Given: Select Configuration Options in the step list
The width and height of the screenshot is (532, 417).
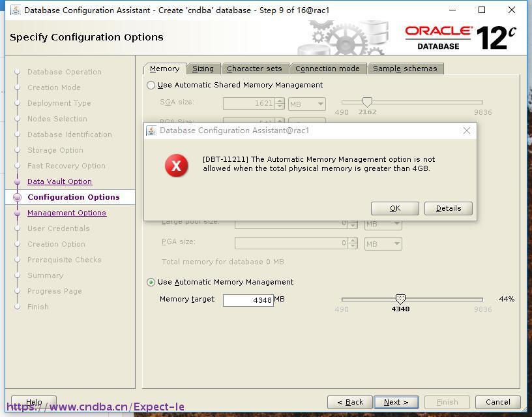Looking at the screenshot, I should (73, 197).
